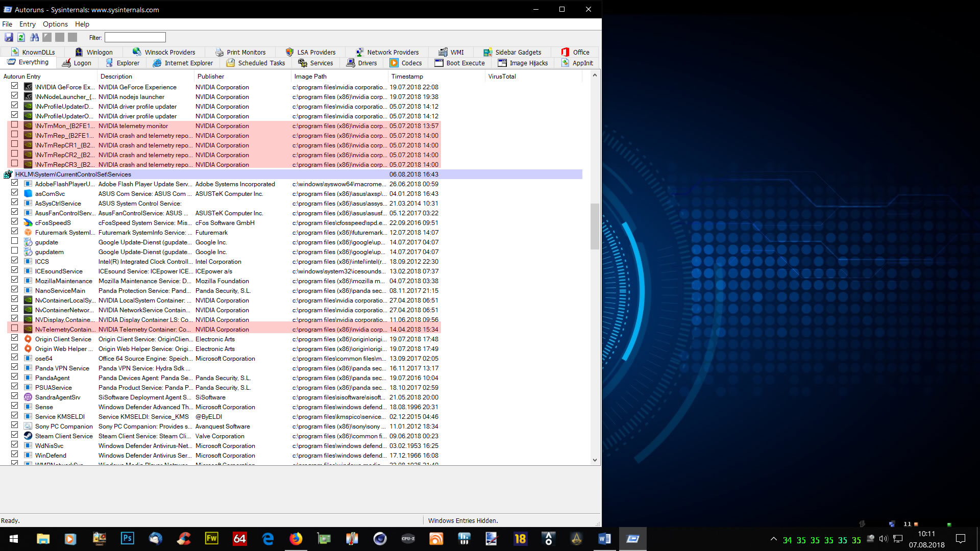Click inside the Filter text box
The width and height of the screenshot is (980, 551).
point(135,37)
